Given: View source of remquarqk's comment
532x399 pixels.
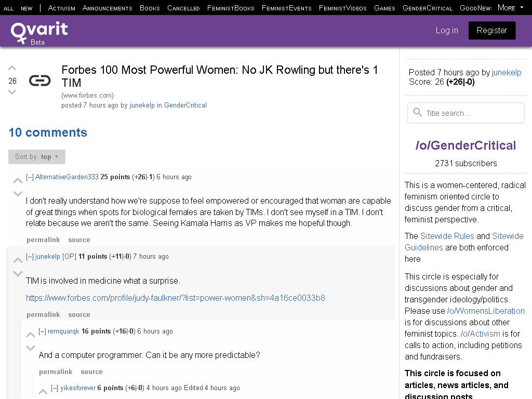Looking at the screenshot, I should tap(91, 371).
